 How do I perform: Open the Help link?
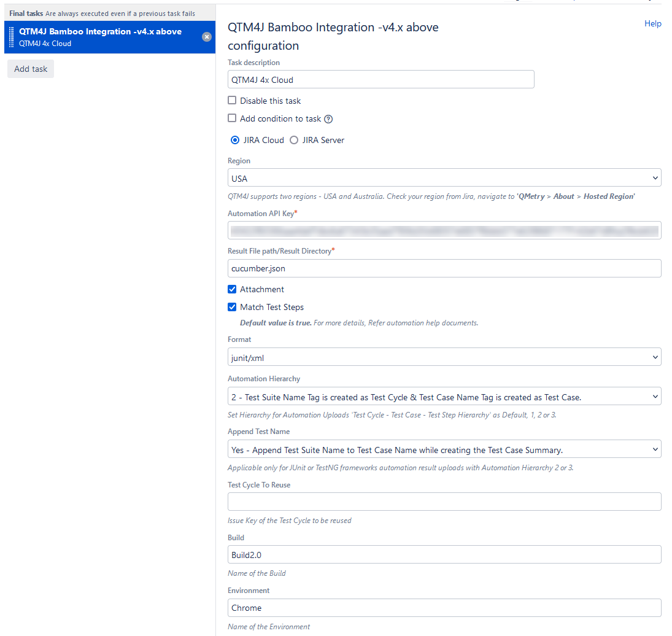click(652, 23)
